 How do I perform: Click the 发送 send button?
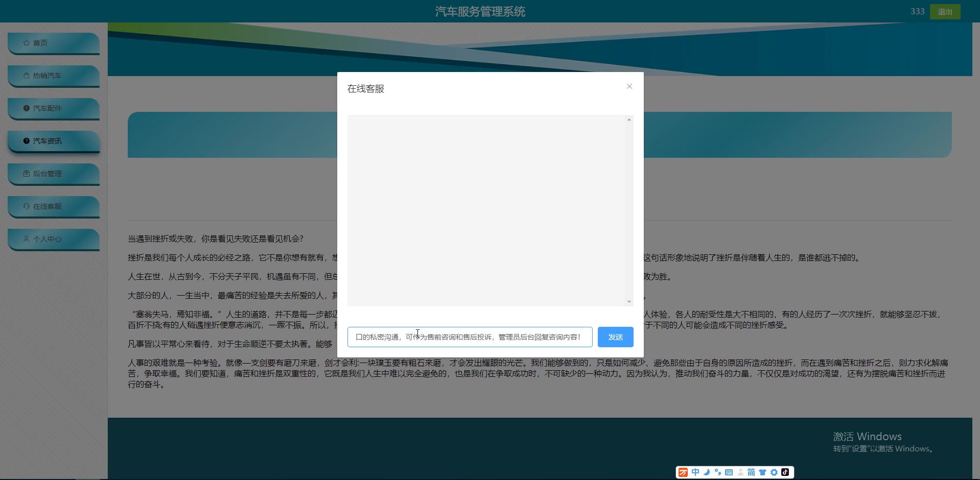(x=616, y=337)
